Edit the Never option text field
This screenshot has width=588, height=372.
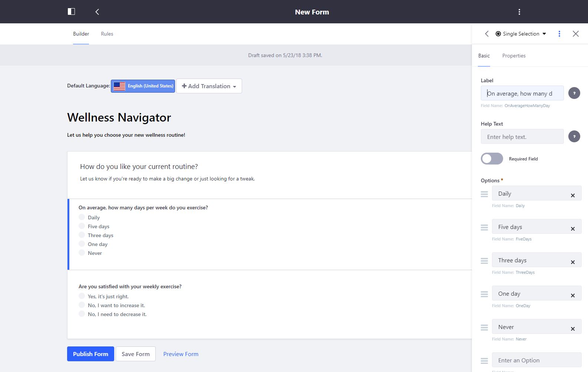click(x=536, y=326)
